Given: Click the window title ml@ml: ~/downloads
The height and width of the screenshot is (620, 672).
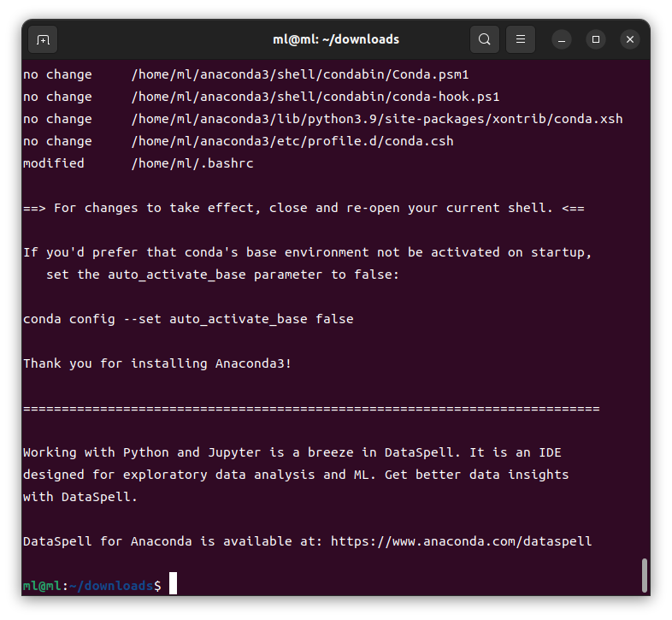Looking at the screenshot, I should (336, 39).
